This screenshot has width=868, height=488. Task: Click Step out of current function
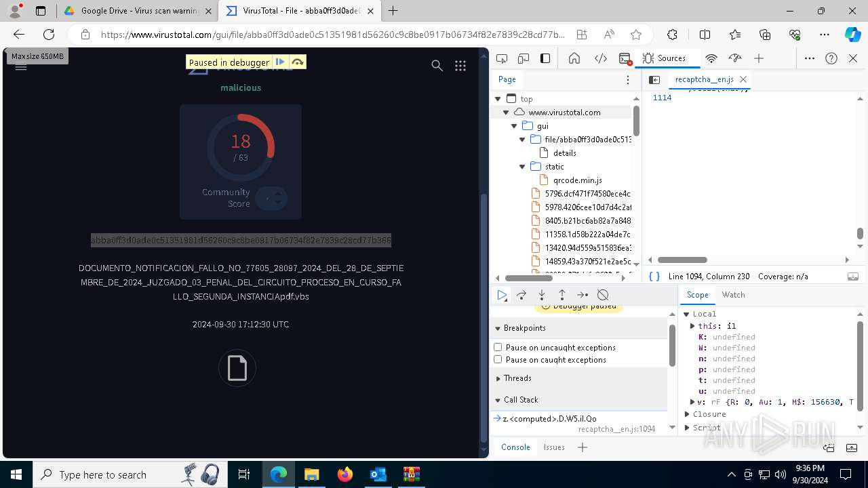[x=562, y=295]
